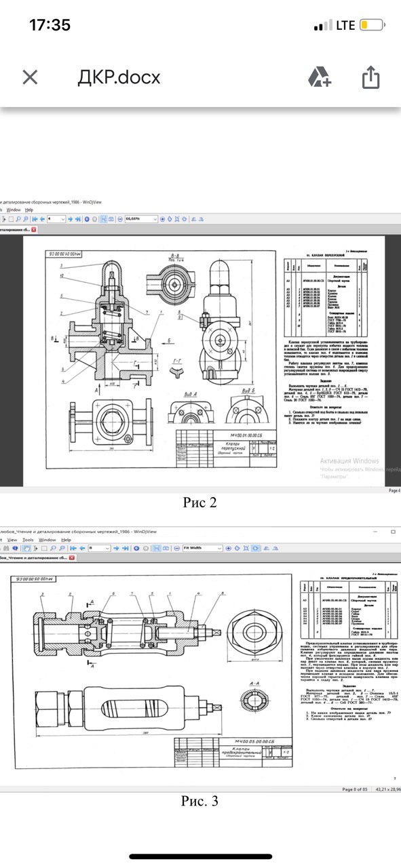Open the share sheet for ДКР.docx
401x868 pixels.
pyautogui.click(x=370, y=76)
